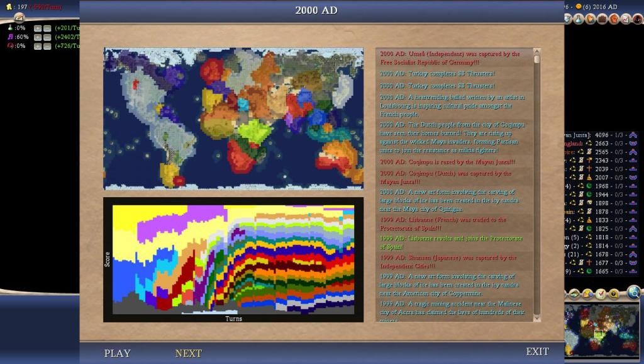Screen dimensions: 644x364
Task: Open the Religion Advisor praying hands icon
Action: [590, 18]
